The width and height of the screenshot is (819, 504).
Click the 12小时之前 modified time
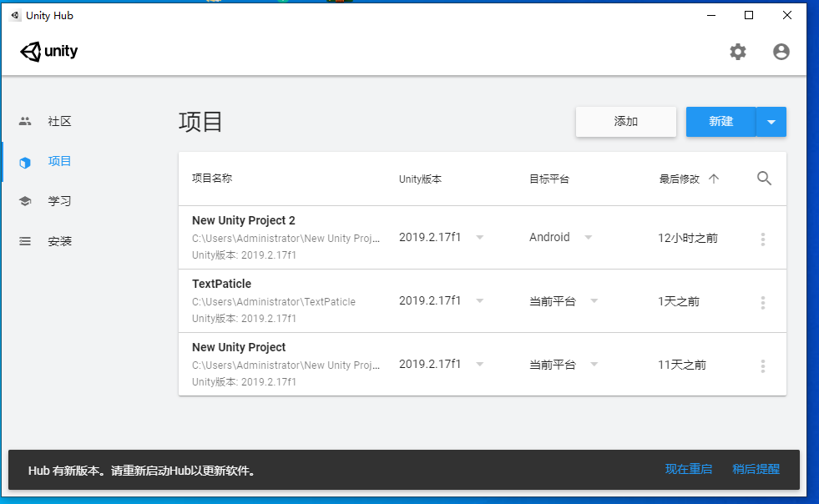click(x=687, y=238)
